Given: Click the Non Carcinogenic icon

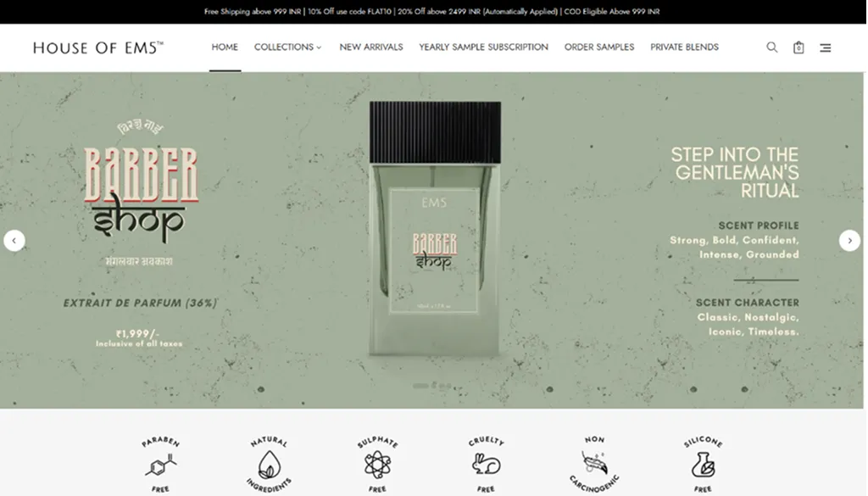Looking at the screenshot, I should pyautogui.click(x=594, y=465).
